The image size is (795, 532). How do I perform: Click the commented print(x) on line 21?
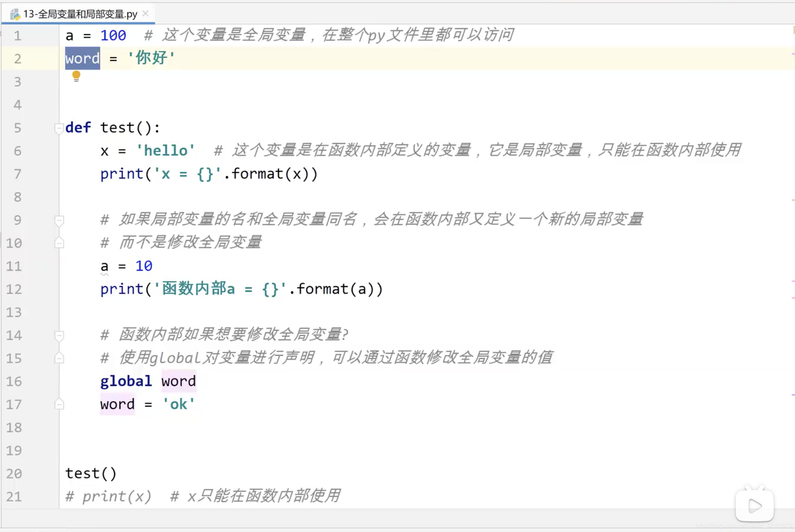109,496
